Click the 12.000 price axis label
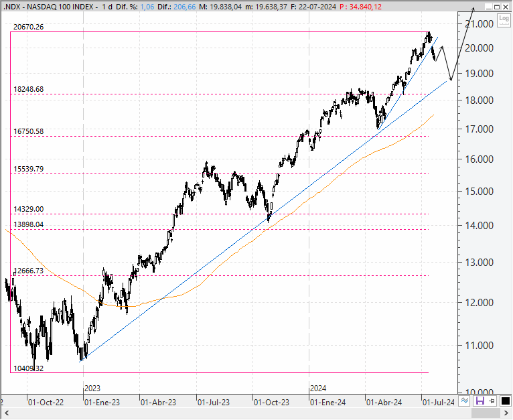Image resolution: width=513 pixels, height=420 pixels. point(480,302)
